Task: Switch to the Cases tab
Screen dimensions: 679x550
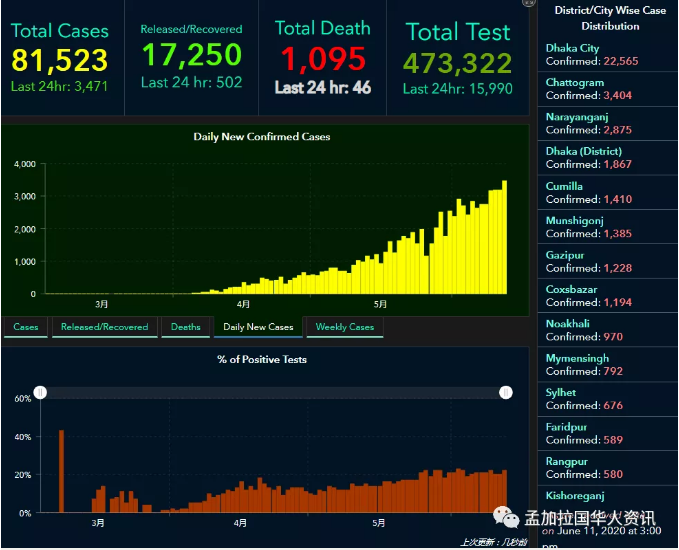Action: (26, 327)
